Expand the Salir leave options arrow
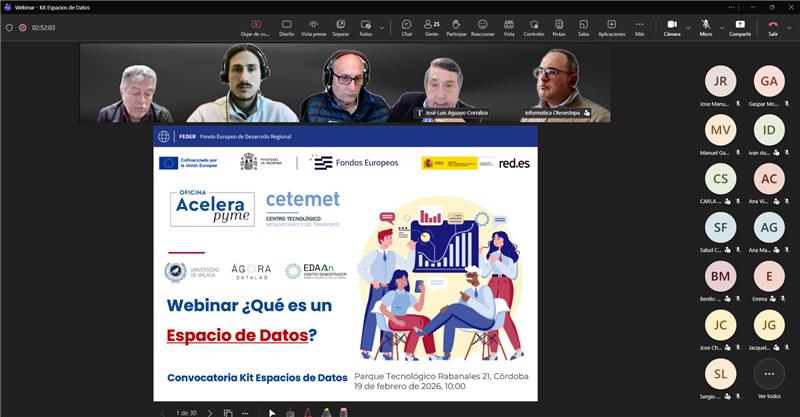The height and width of the screenshot is (417, 800). 790,28
